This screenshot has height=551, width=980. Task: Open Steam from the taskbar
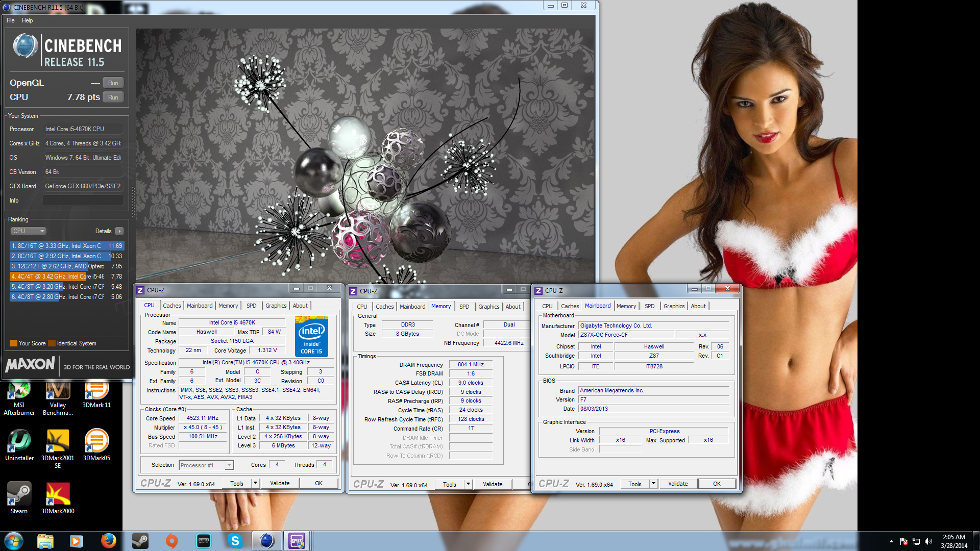click(x=140, y=541)
